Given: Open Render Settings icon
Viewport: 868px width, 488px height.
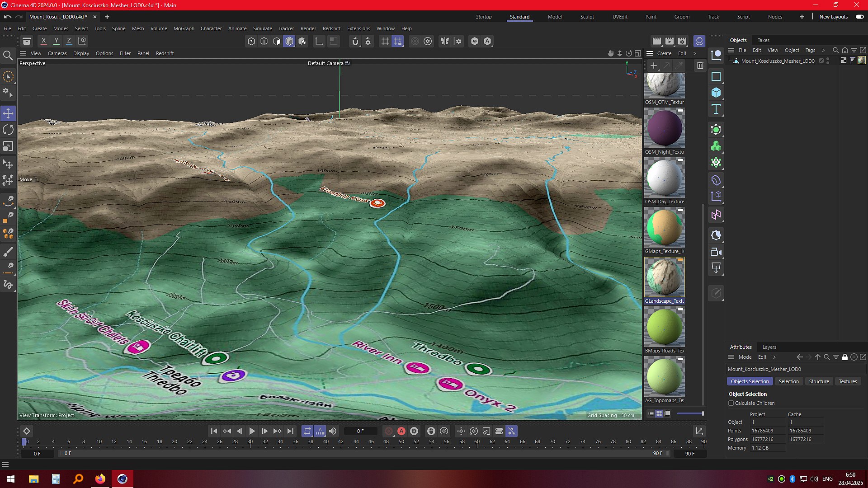Looking at the screenshot, I should [x=683, y=41].
